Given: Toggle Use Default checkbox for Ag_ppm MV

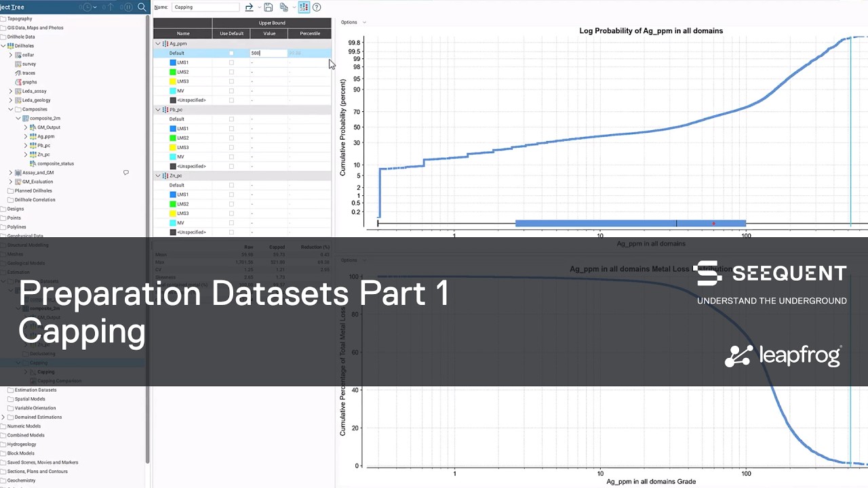Looking at the screenshot, I should pos(231,91).
